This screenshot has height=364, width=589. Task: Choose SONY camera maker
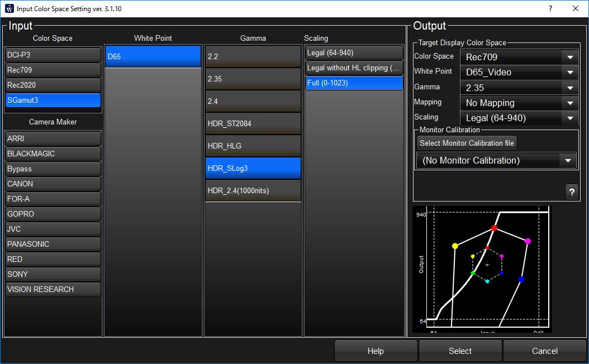point(53,274)
